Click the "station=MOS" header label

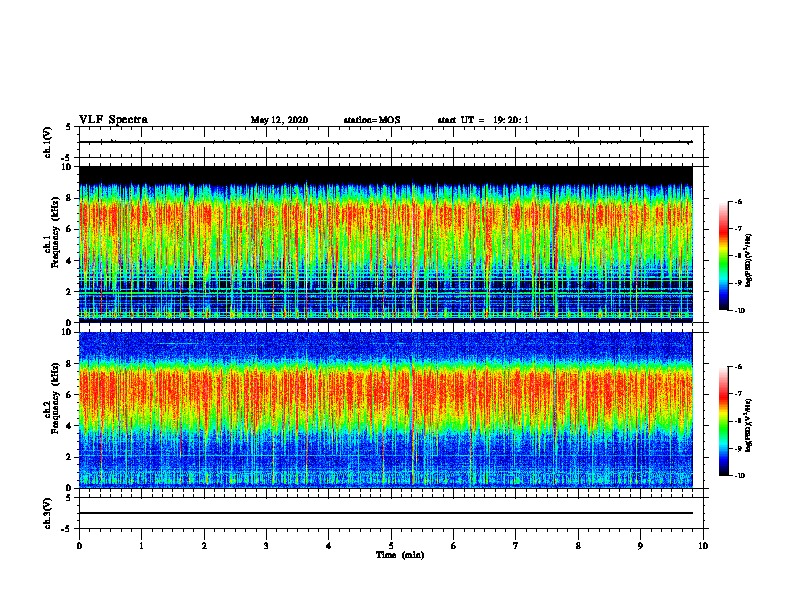(372, 120)
